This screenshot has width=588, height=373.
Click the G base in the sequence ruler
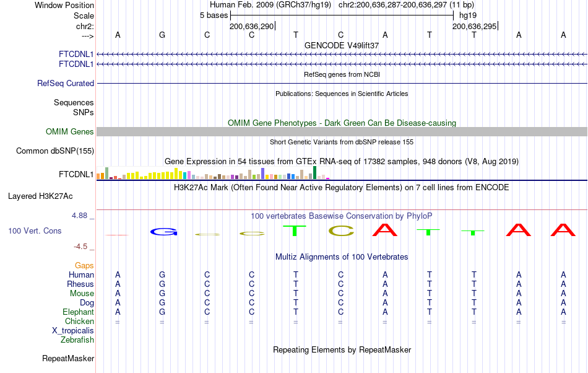pos(162,35)
